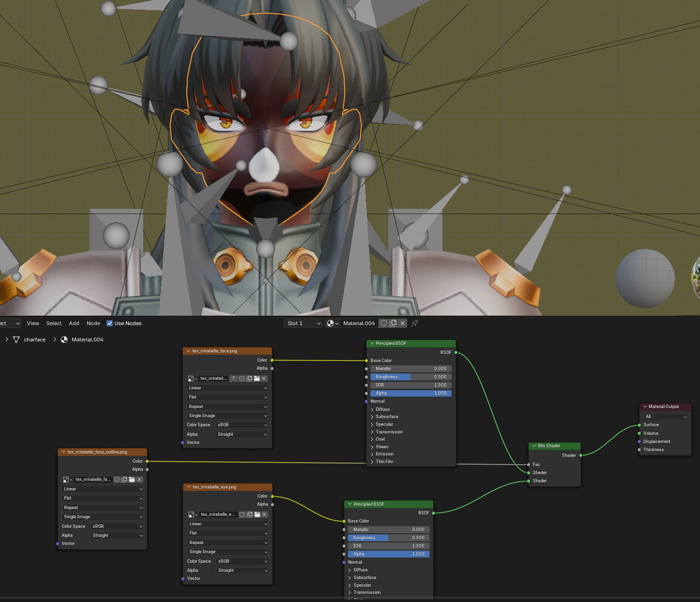This screenshot has width=700, height=602.
Task: Collapse the lower Principled BSDF node
Action: click(350, 504)
